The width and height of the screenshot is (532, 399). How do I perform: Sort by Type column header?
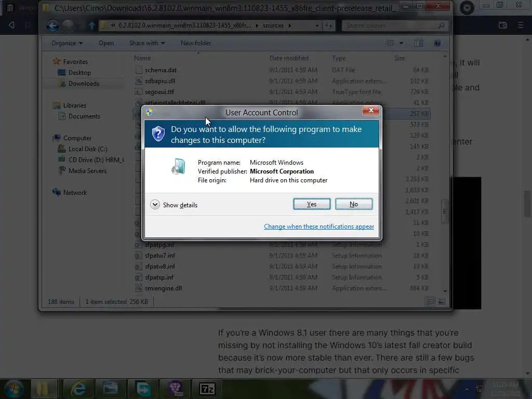339,58
